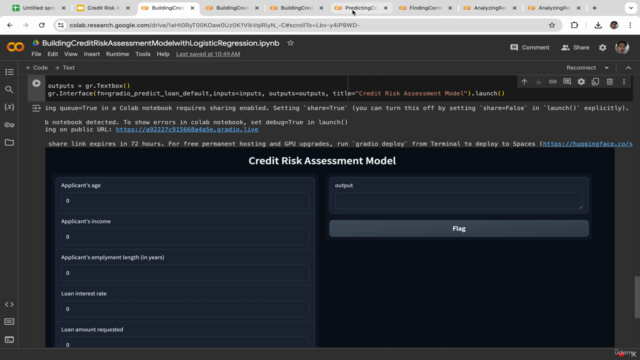
Task: Click the Loan interest rate input field
Action: (x=185, y=309)
